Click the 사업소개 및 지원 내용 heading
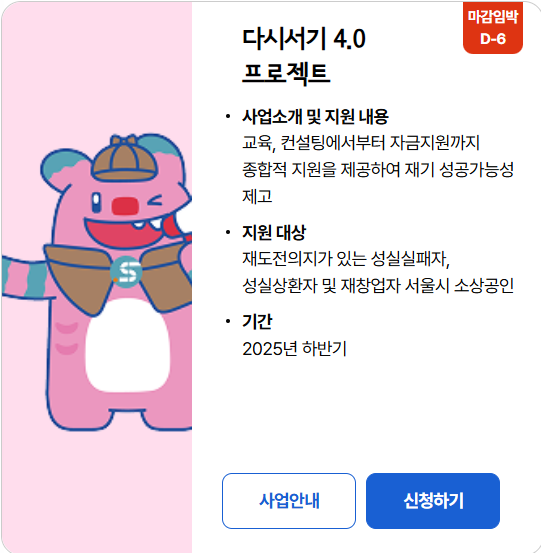Viewport: 541px width, 553px height. coord(315,116)
